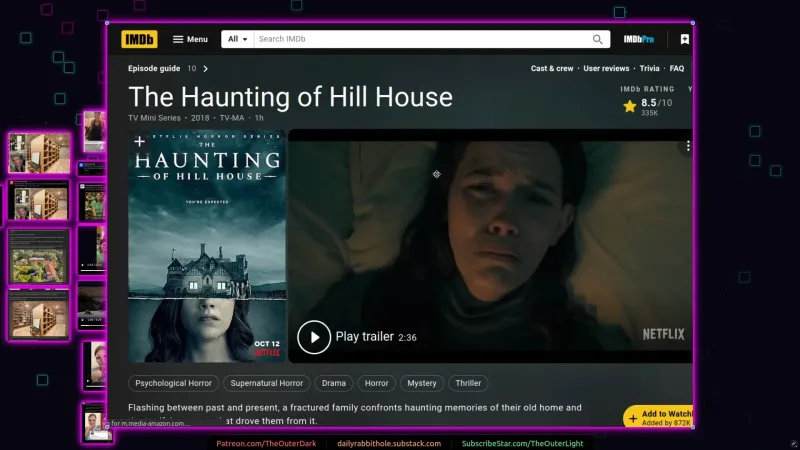The width and height of the screenshot is (800, 450).
Task: Open the hamburger Menu icon
Action: pos(178,39)
